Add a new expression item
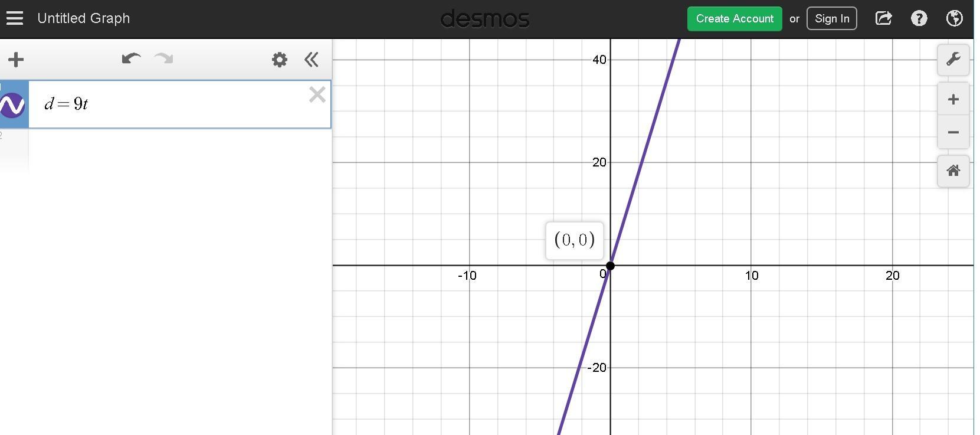Viewport: 980px width, 435px height. click(16, 60)
